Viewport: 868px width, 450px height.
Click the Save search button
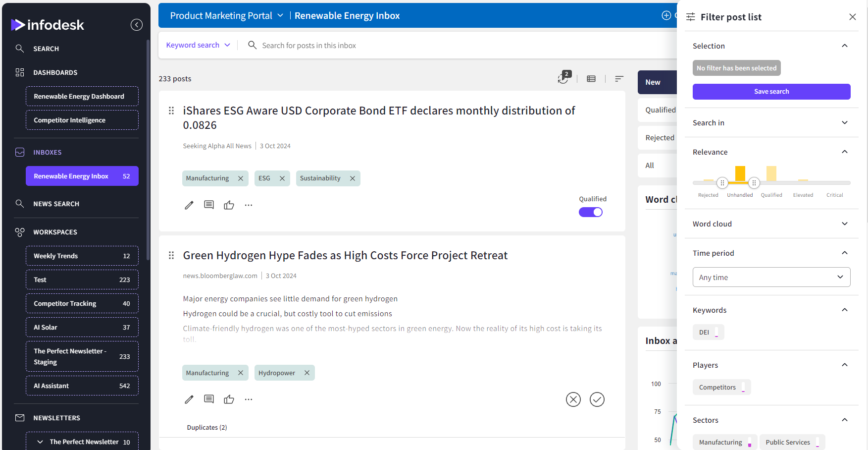tap(771, 92)
